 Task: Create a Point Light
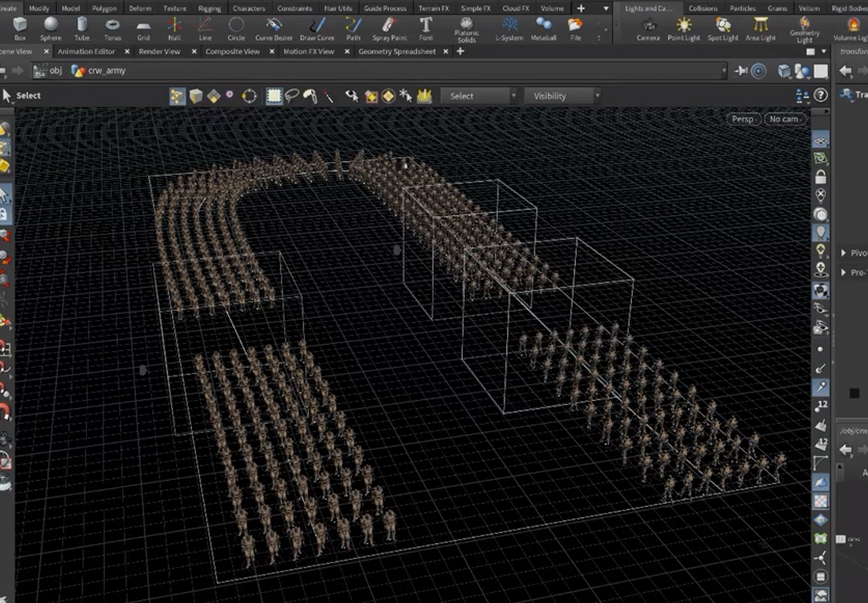tap(684, 29)
